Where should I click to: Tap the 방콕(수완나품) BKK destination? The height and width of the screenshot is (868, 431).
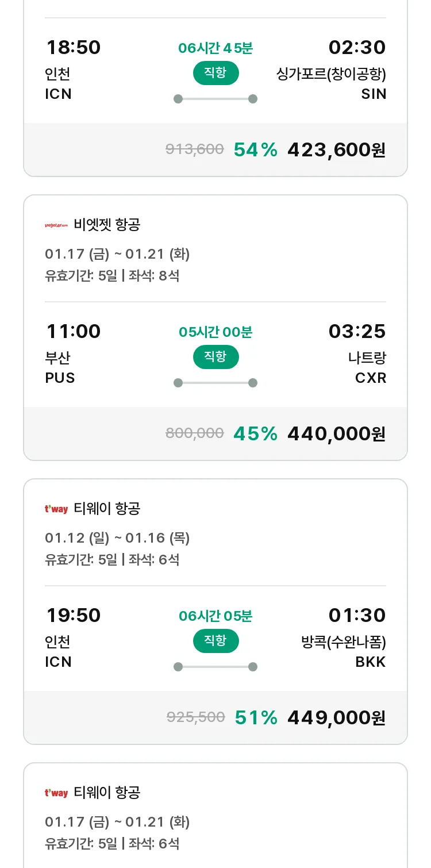click(344, 651)
